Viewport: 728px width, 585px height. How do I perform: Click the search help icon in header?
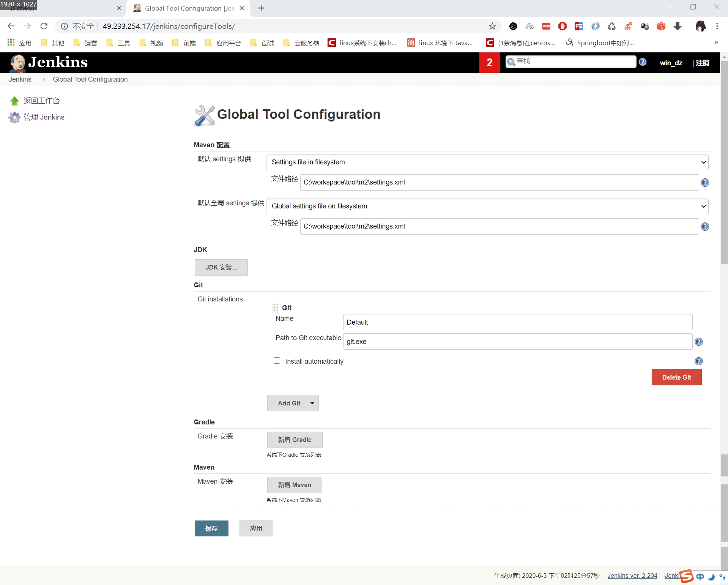(643, 62)
